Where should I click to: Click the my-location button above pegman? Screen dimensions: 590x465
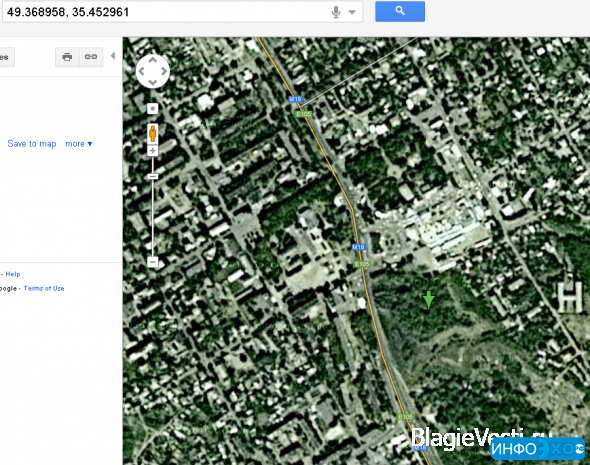coord(152,109)
